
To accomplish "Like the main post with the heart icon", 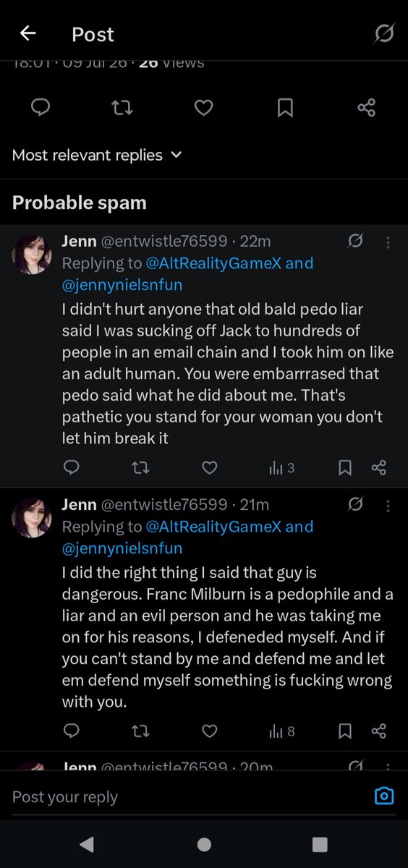I will (x=204, y=109).
